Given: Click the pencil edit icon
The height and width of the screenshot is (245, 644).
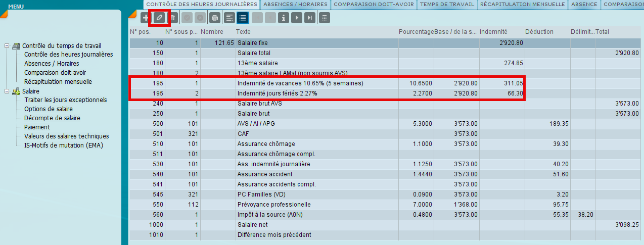Looking at the screenshot, I should [159, 18].
